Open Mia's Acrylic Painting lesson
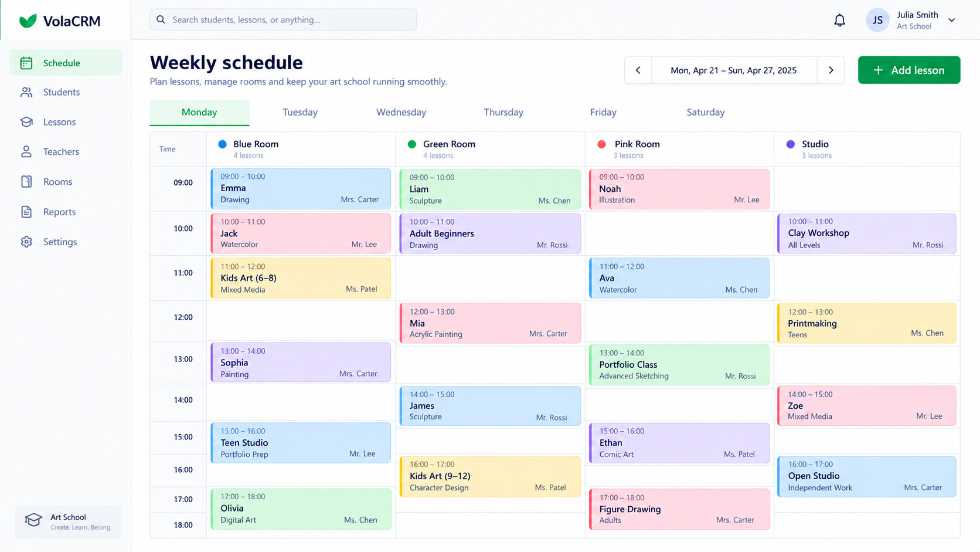 [x=490, y=323]
